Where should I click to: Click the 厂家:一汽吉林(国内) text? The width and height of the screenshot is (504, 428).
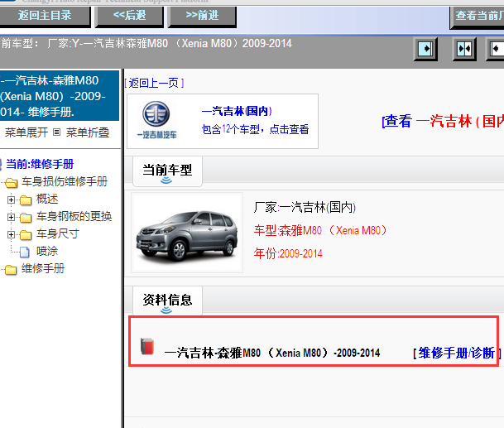coord(305,208)
